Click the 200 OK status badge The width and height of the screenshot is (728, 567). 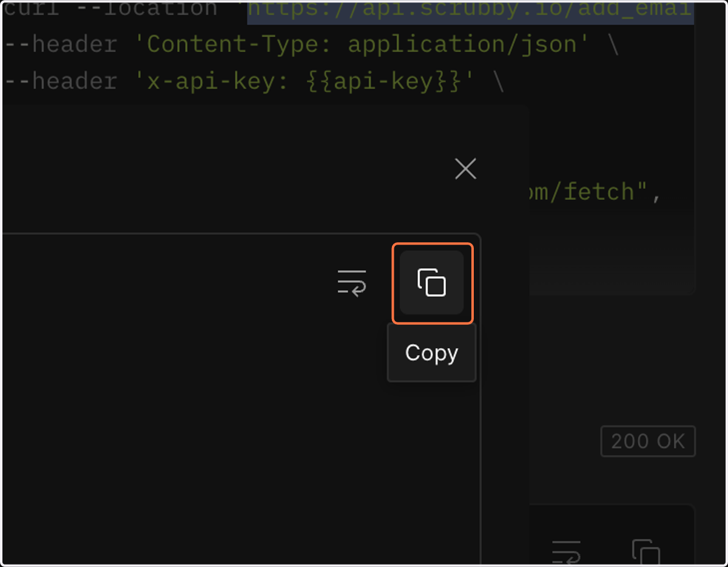[x=648, y=441]
